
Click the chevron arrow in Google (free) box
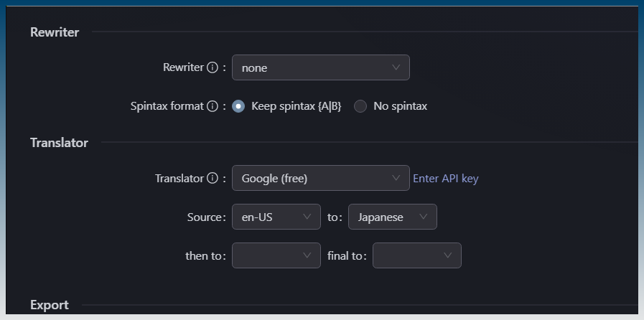coord(396,178)
